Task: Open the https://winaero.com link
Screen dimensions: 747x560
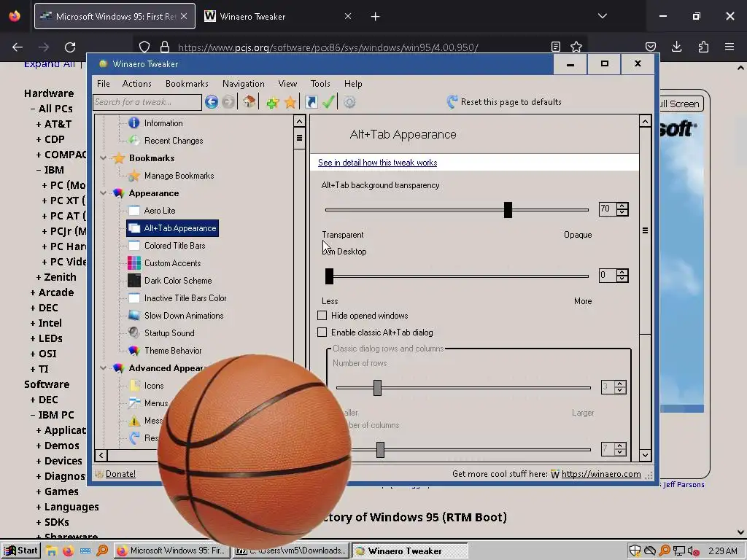Action: click(x=601, y=474)
